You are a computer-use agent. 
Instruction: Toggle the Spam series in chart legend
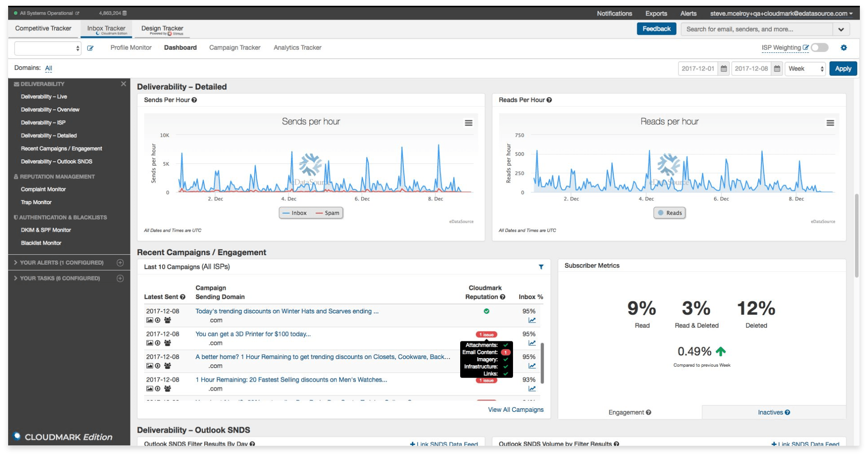(327, 213)
